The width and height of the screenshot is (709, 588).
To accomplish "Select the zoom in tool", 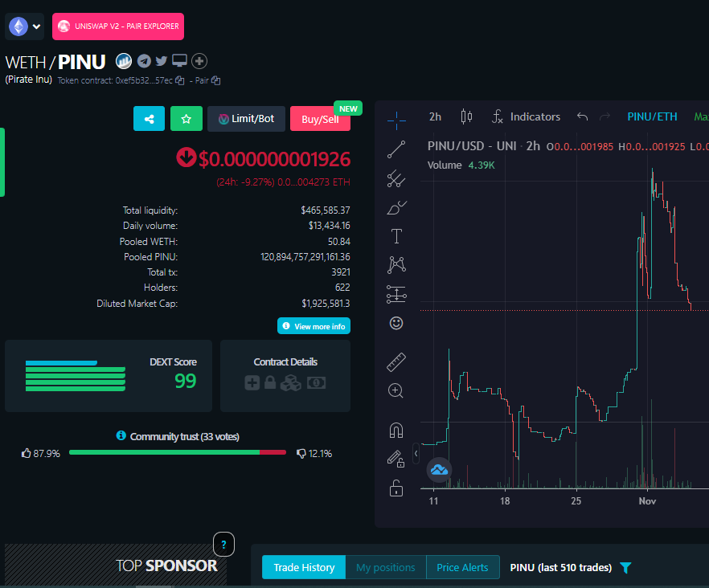I will 395,390.
